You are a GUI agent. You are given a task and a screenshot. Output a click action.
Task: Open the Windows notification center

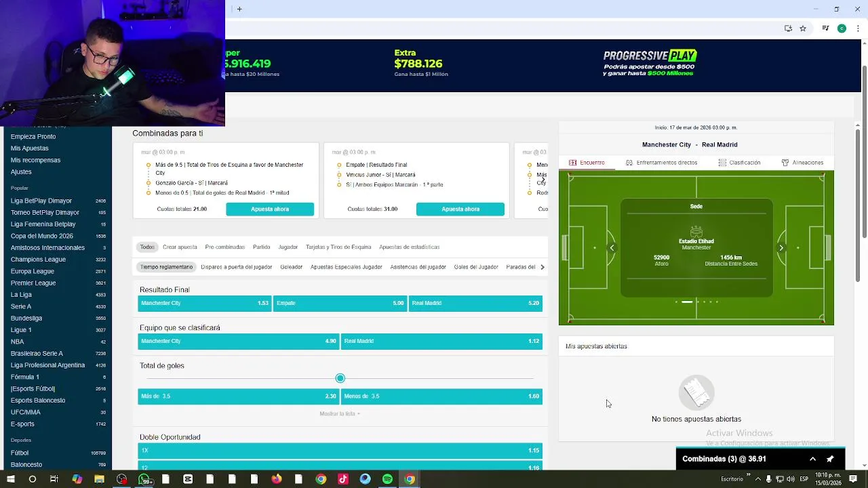coord(853,479)
